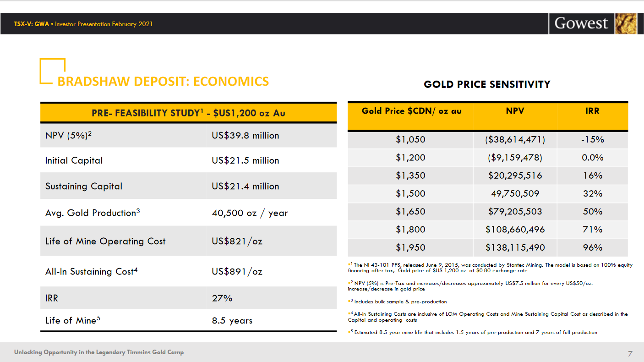644x362 pixels.
Task: Click the yellow bracket icon beside the title
Action: (x=52, y=71)
